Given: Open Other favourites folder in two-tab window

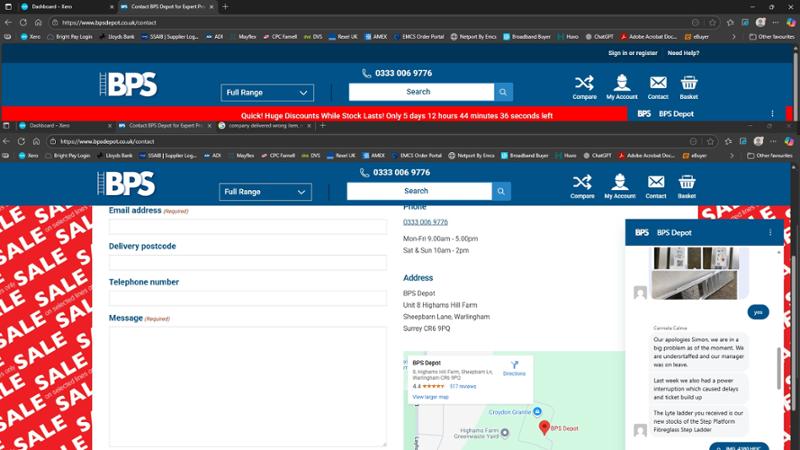Looking at the screenshot, I should point(772,37).
